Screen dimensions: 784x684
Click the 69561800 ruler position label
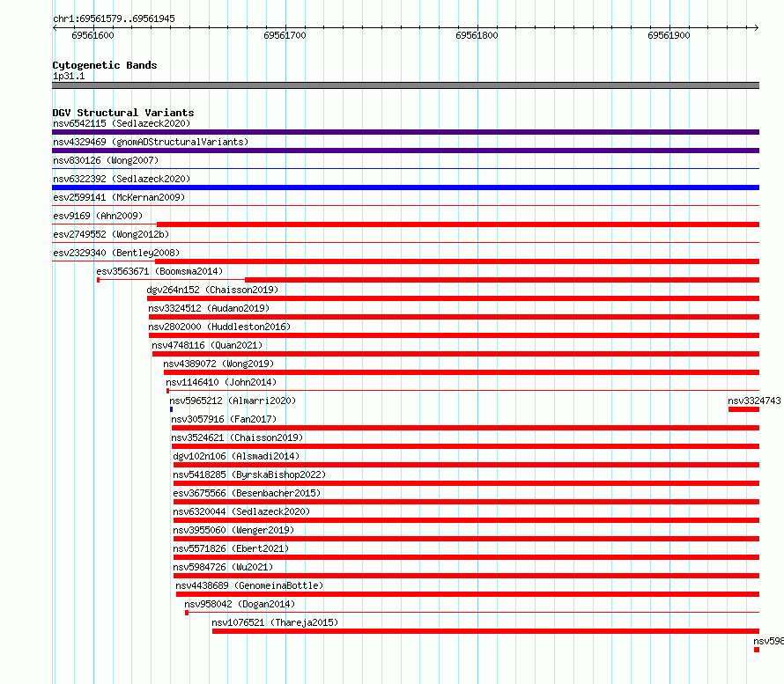pos(477,35)
